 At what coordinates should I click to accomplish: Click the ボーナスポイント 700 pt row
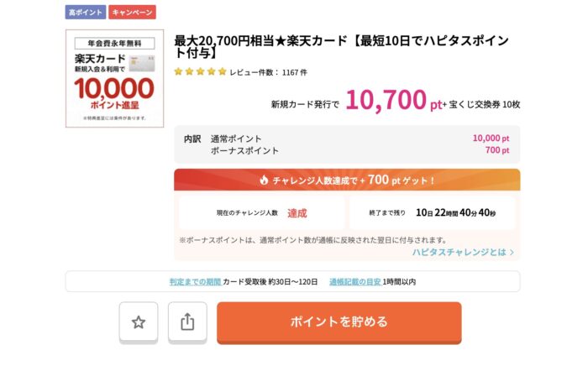click(347, 151)
